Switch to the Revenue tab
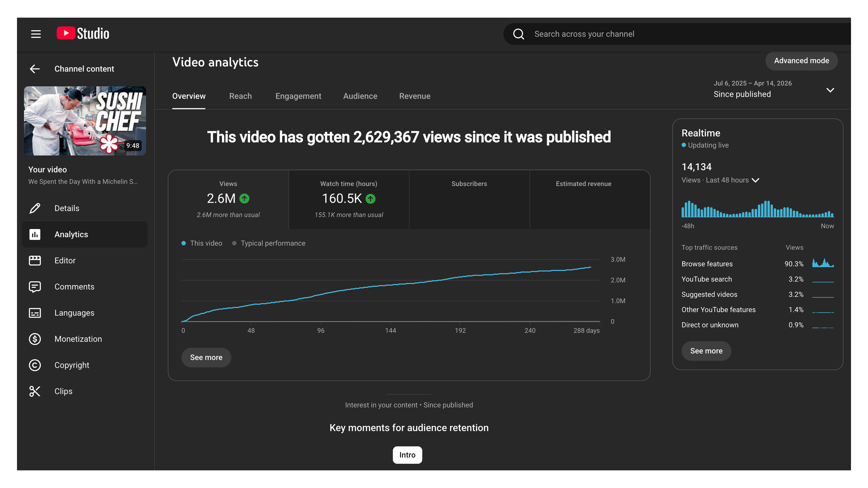 415,96
